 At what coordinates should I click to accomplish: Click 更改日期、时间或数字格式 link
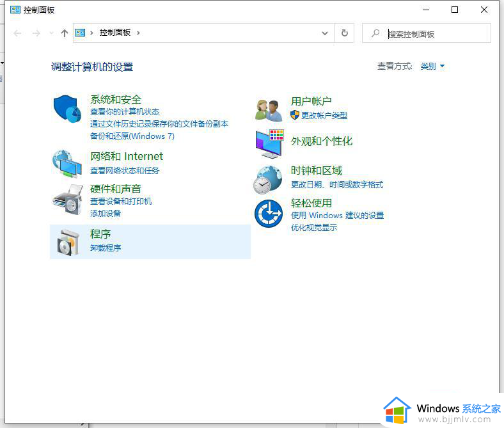[x=337, y=185]
